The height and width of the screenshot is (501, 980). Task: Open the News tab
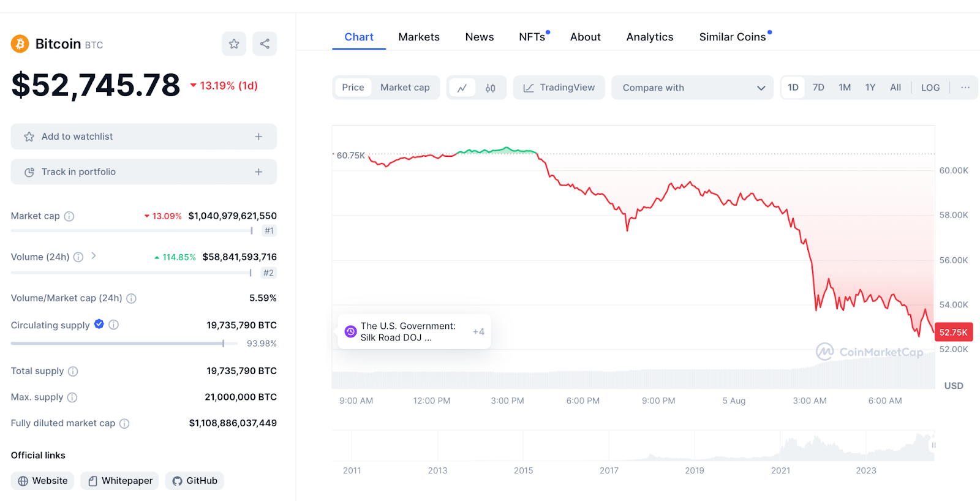pos(480,37)
